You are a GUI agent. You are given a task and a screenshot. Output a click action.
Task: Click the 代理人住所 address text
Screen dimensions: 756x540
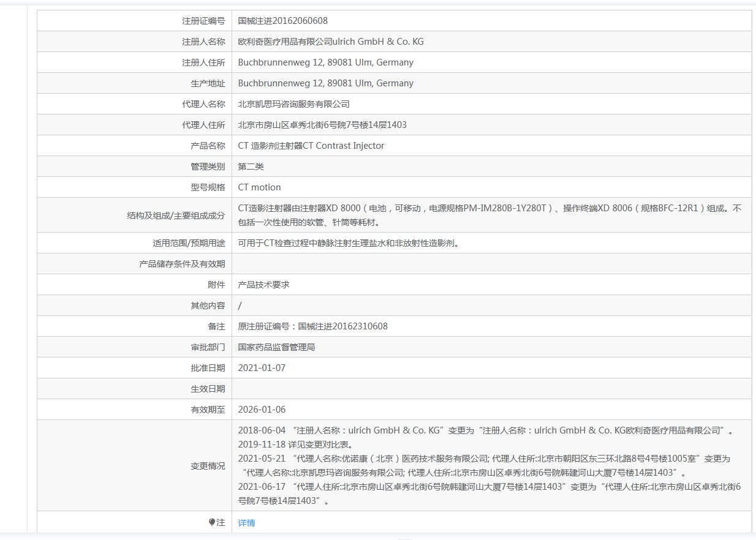click(x=322, y=125)
